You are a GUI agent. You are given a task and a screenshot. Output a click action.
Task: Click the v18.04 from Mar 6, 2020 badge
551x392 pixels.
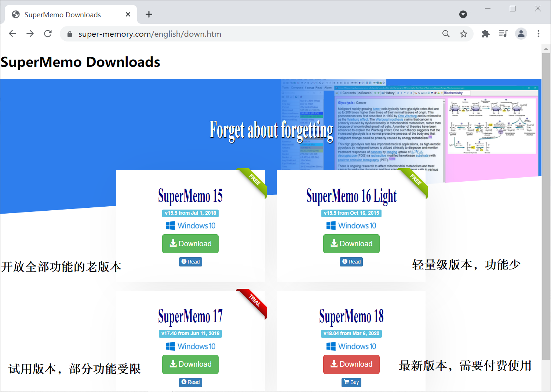pyautogui.click(x=351, y=334)
